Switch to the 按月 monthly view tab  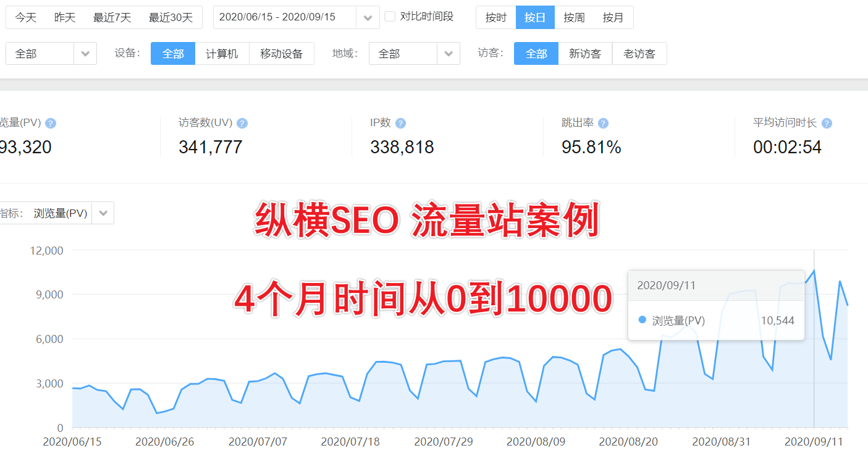click(x=613, y=17)
